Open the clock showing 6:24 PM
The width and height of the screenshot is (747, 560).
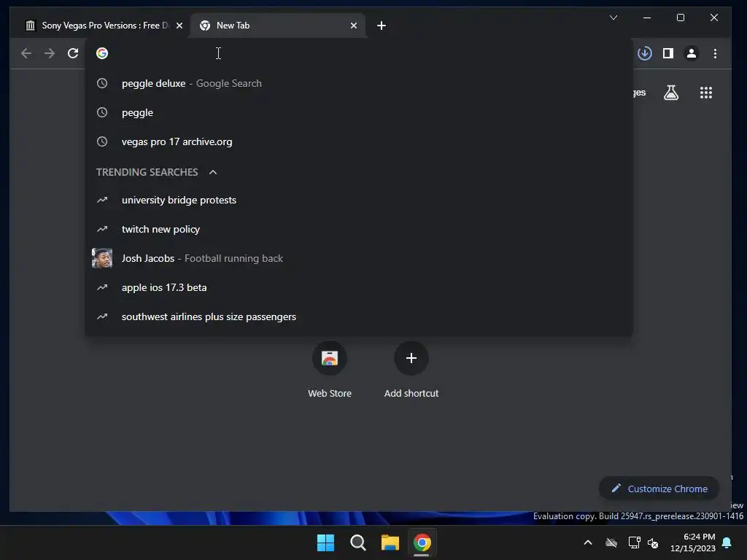tap(693, 542)
